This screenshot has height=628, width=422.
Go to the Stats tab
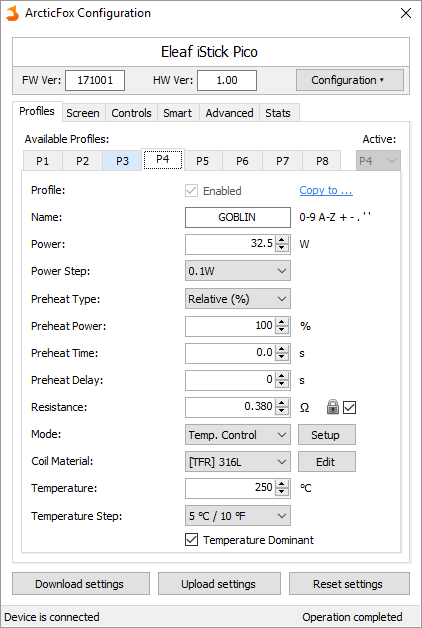[x=278, y=113]
